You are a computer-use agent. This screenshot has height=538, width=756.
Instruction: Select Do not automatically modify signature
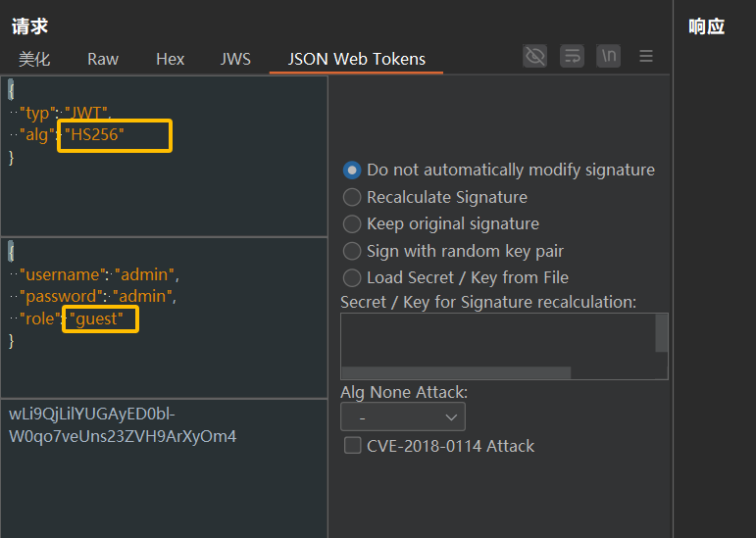(x=499, y=170)
